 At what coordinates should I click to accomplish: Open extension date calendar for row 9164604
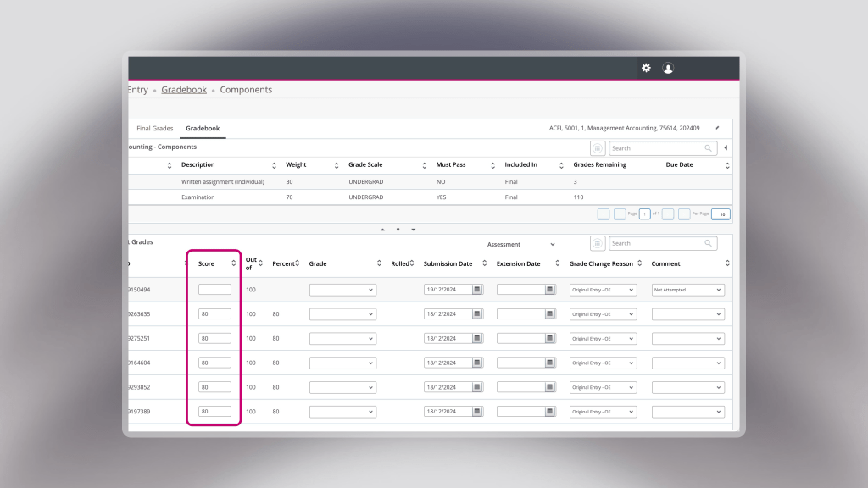[x=549, y=363]
